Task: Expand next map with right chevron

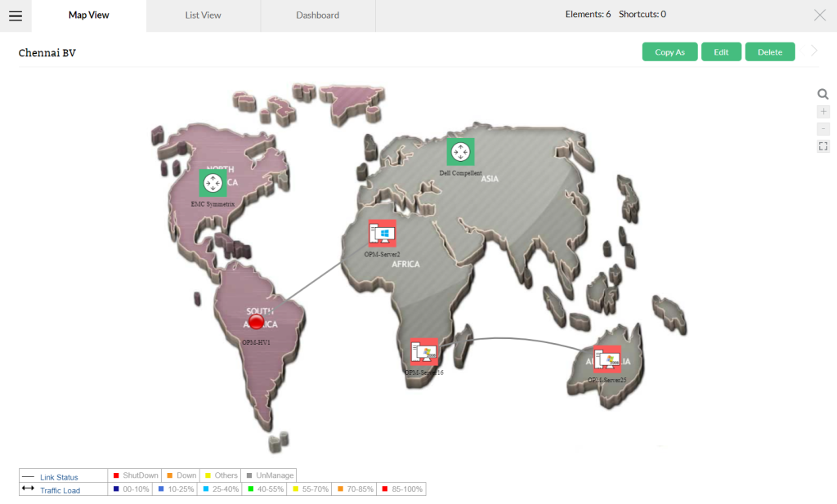Action: [814, 51]
